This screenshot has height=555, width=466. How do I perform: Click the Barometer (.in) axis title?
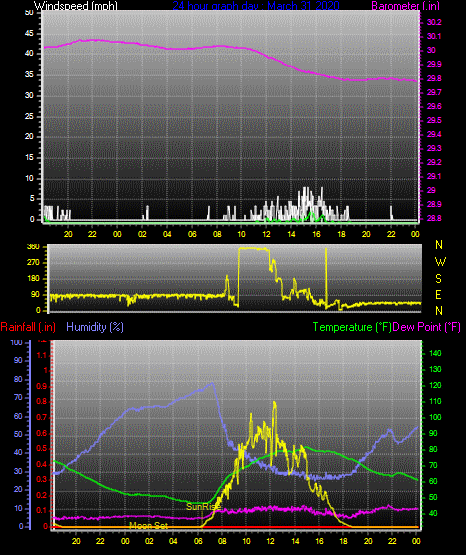tap(405, 6)
